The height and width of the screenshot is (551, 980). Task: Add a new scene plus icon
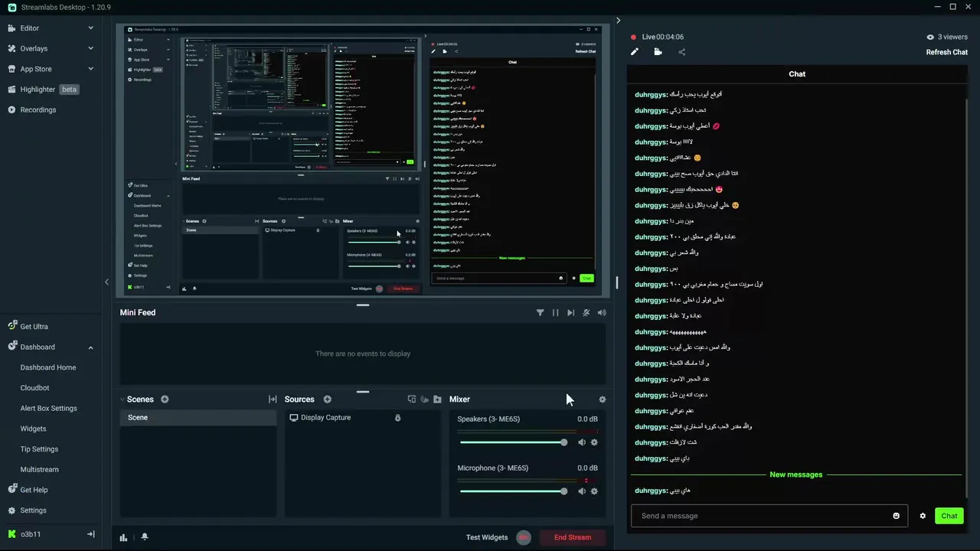[x=165, y=399]
